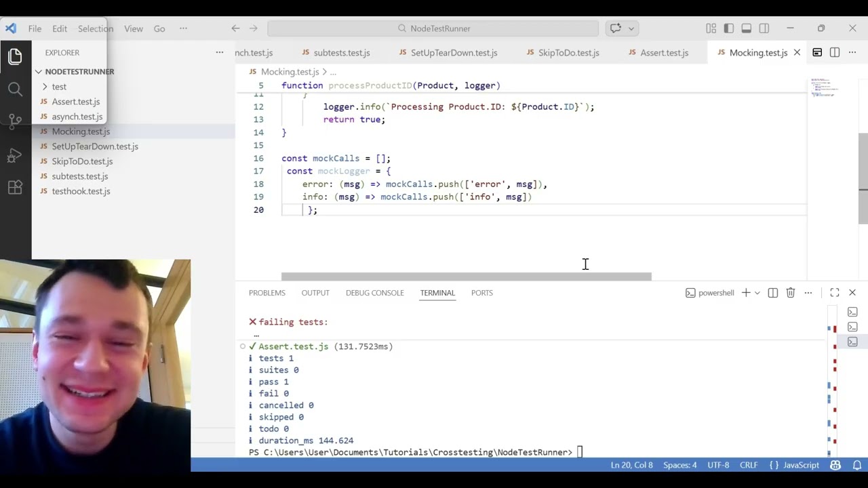This screenshot has height=488, width=868.
Task: Open the File menu
Action: 35,28
